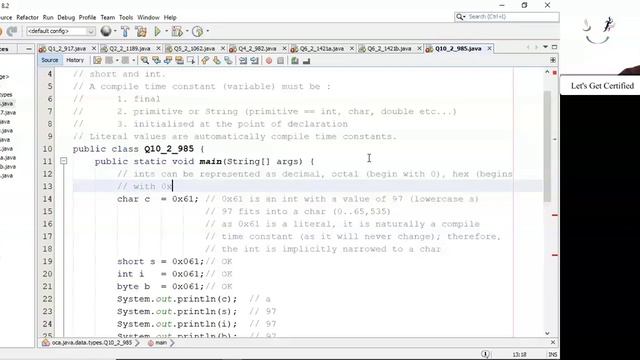The height and width of the screenshot is (360, 640).
Task: Open the Refactor menu
Action: click(27, 18)
